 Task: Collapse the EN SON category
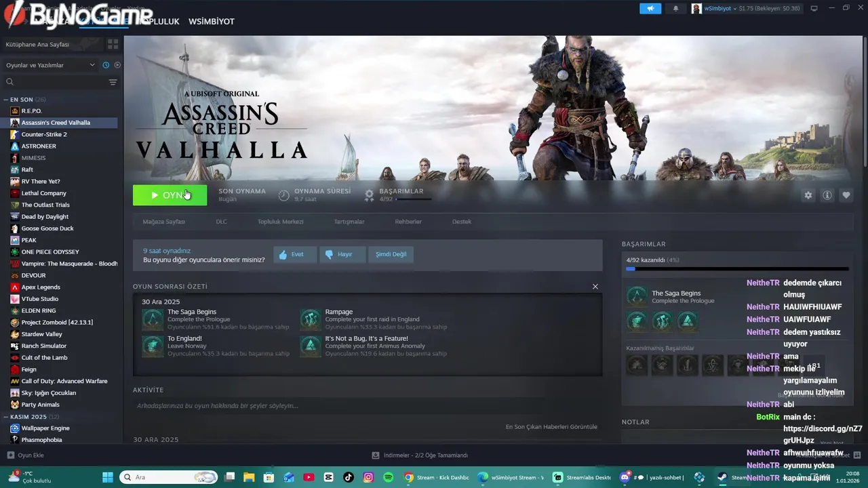point(6,100)
